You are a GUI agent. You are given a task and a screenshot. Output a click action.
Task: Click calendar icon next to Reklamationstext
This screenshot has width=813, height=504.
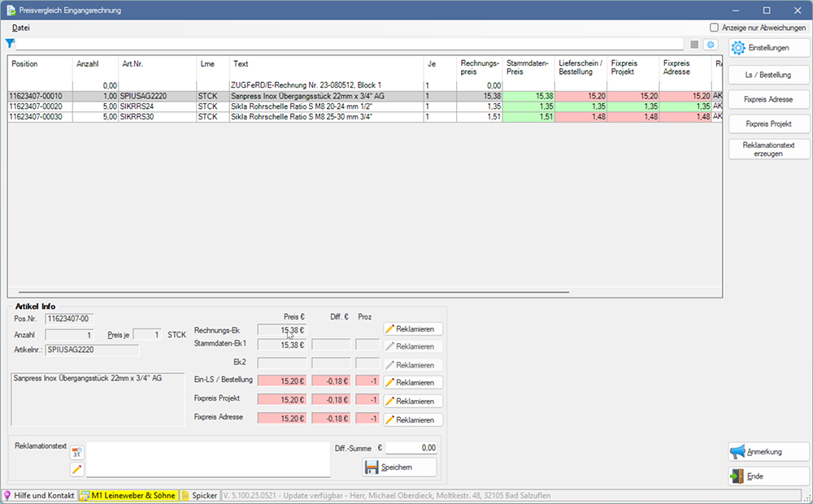[77, 452]
